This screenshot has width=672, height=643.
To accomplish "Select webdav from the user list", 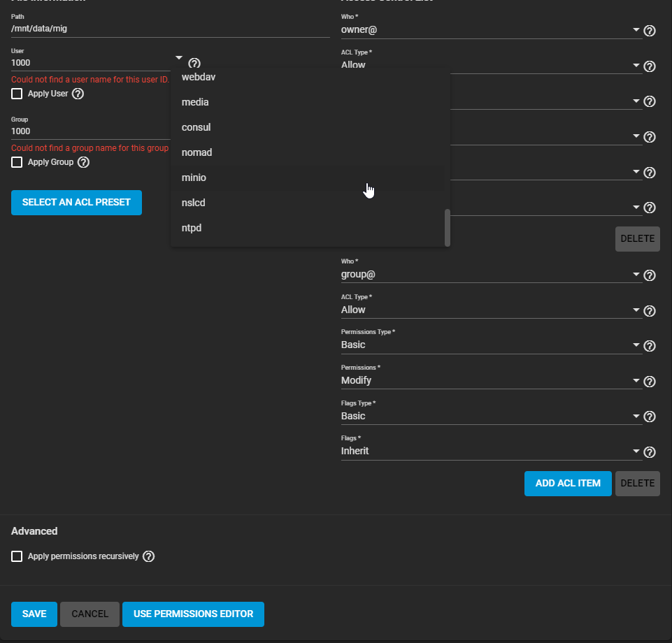I will coord(307,77).
